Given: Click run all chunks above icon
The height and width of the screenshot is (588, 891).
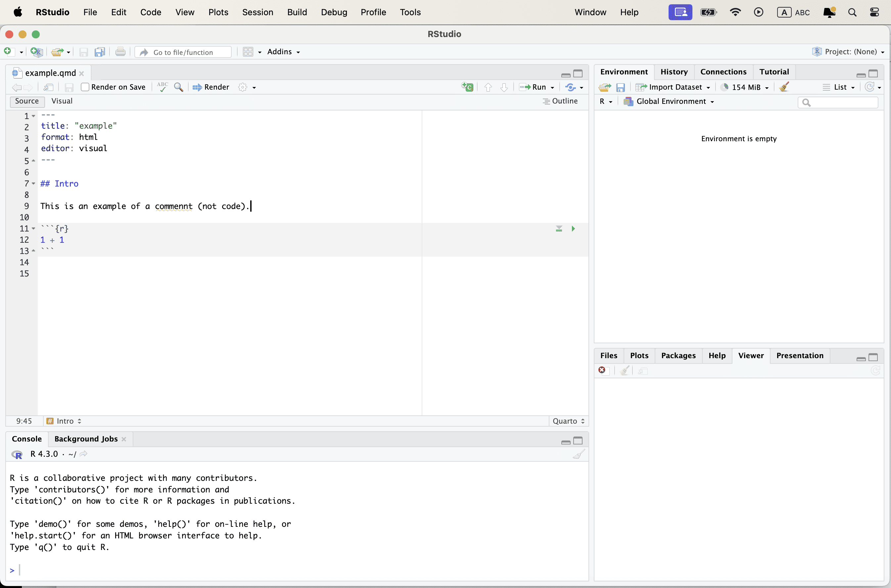Looking at the screenshot, I should (559, 229).
